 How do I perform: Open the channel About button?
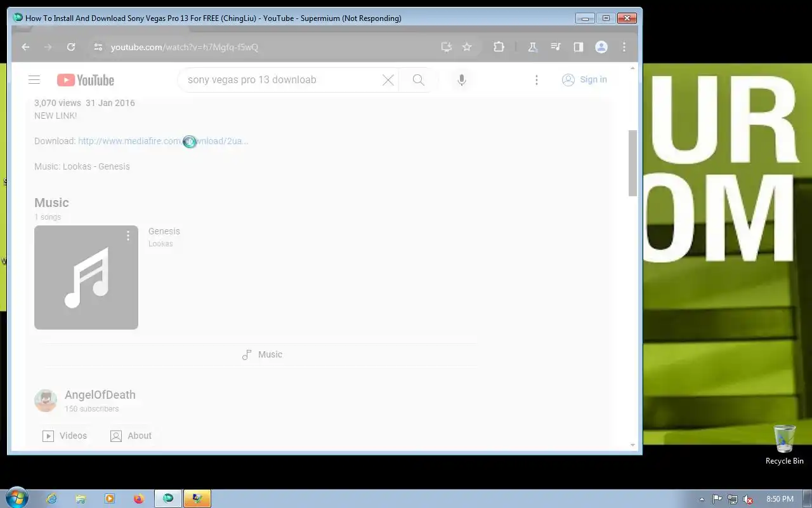(131, 436)
